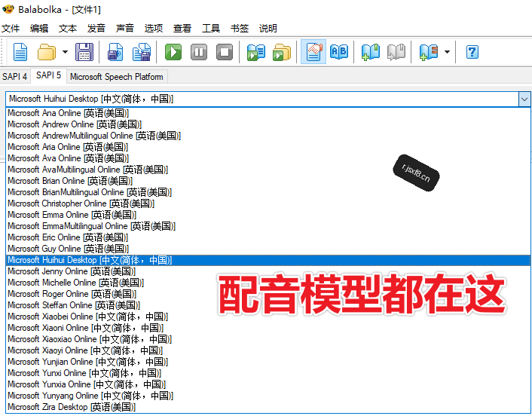Open bookmarks list book icon with red marks
Screen dimensions: 532x416
click(428, 52)
